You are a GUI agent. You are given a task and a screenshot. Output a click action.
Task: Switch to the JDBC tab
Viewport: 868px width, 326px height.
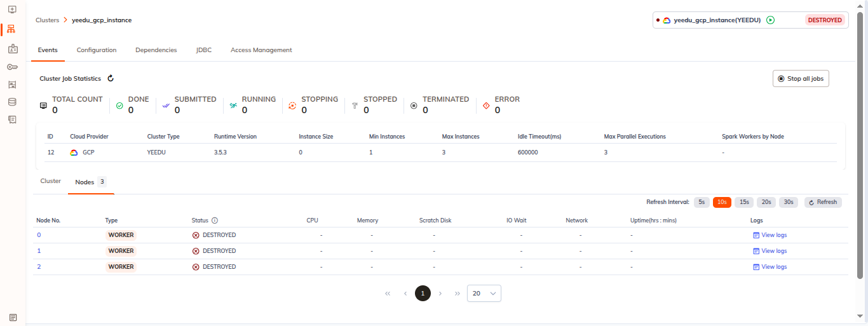click(204, 50)
